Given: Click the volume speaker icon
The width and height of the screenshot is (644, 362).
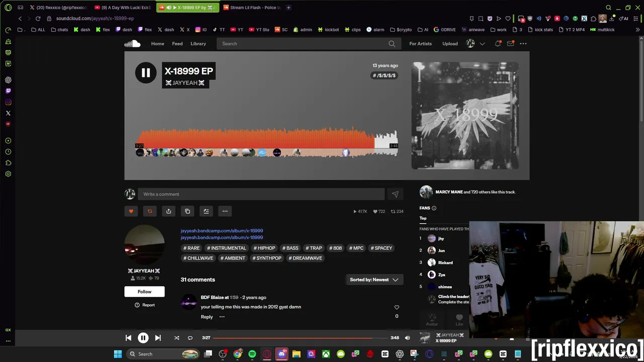Looking at the screenshot, I should [x=408, y=338].
